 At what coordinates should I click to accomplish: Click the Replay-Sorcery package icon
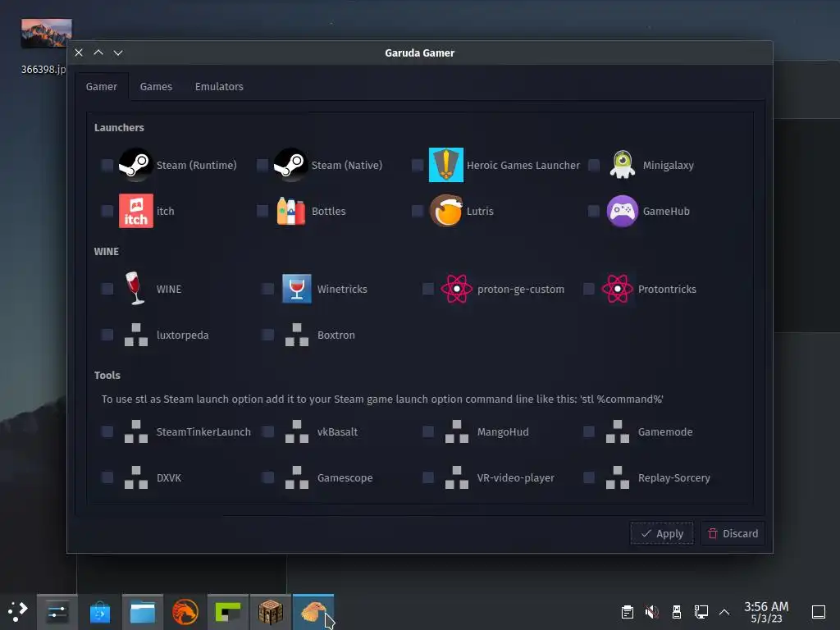pos(617,478)
